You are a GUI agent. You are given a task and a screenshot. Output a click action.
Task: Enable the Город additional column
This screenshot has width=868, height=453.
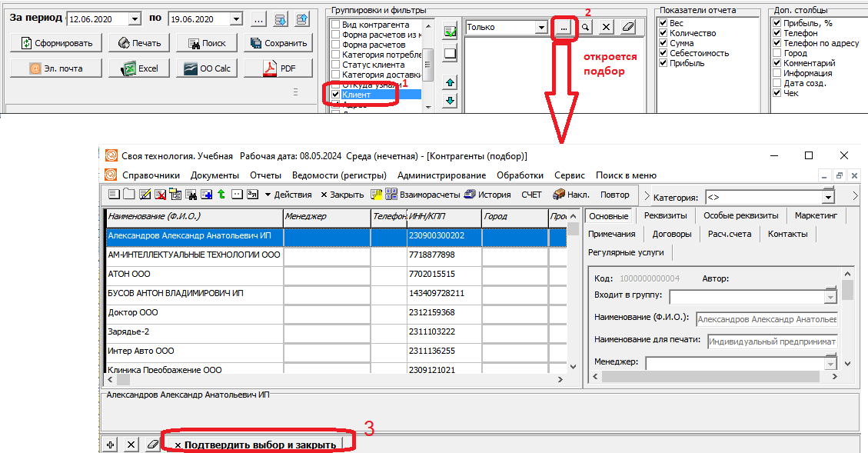coord(777,54)
